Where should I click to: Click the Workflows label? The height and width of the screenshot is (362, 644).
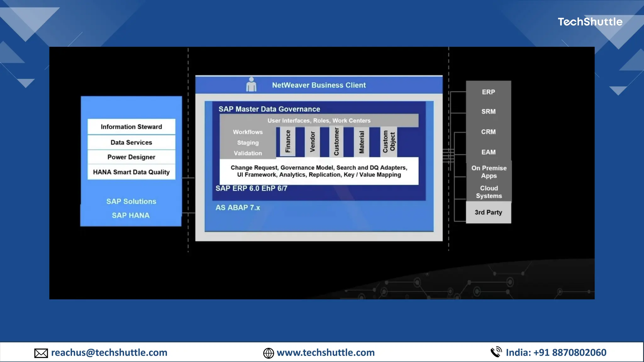248,132
